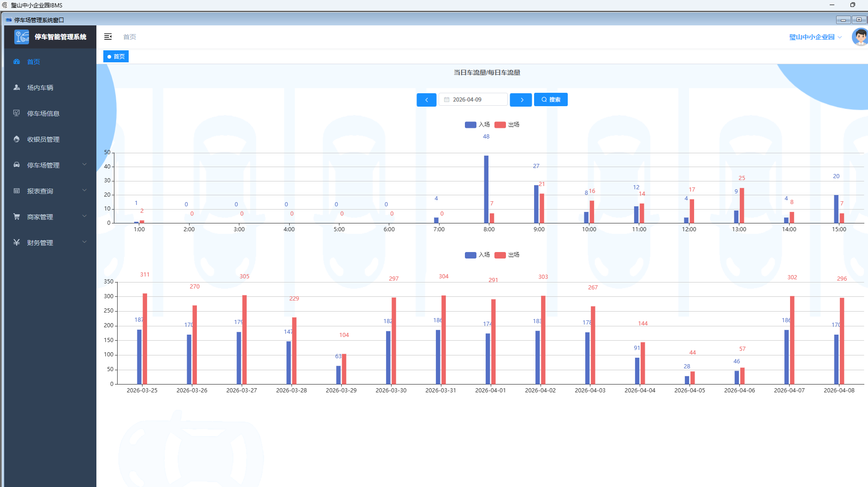Click the 2026-03-28 axis label
The image size is (868, 487).
291,391
